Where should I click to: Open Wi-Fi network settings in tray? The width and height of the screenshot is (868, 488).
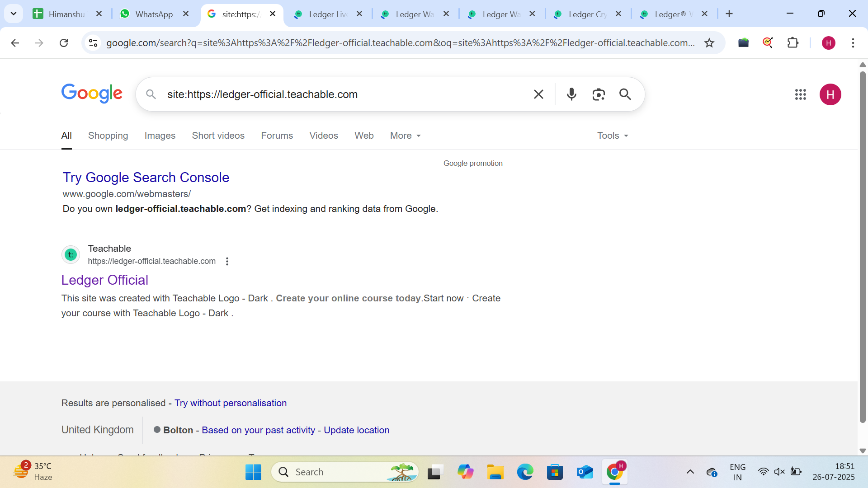coord(764,472)
